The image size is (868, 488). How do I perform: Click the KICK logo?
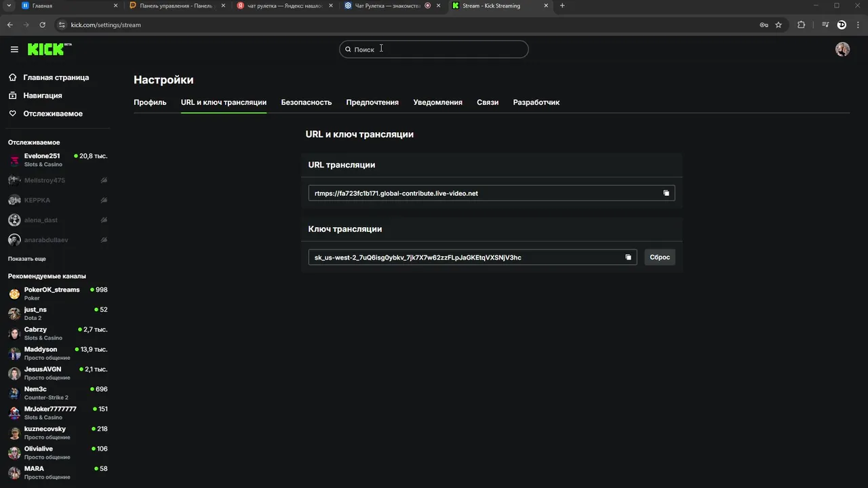click(x=49, y=49)
